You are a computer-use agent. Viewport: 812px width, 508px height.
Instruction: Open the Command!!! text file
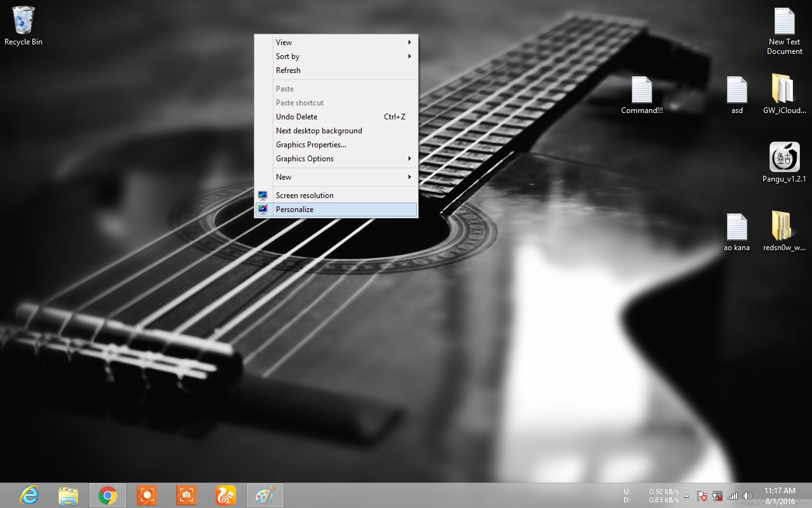tap(641, 91)
